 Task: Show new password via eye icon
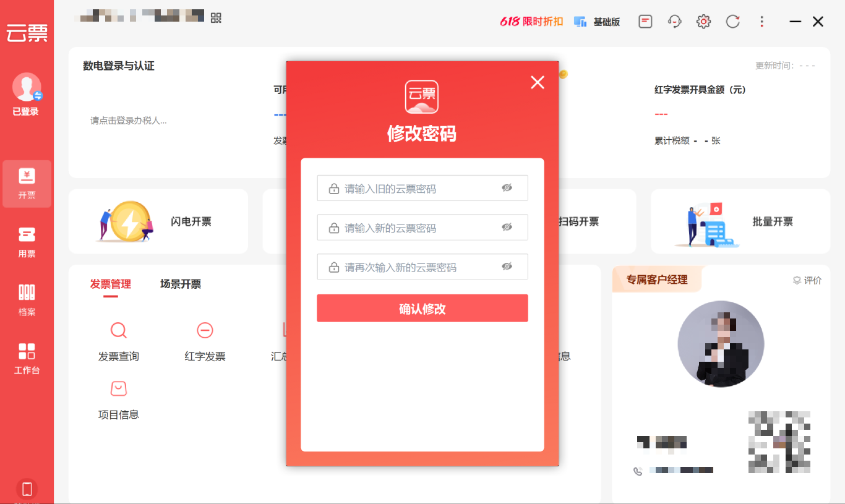(x=507, y=228)
